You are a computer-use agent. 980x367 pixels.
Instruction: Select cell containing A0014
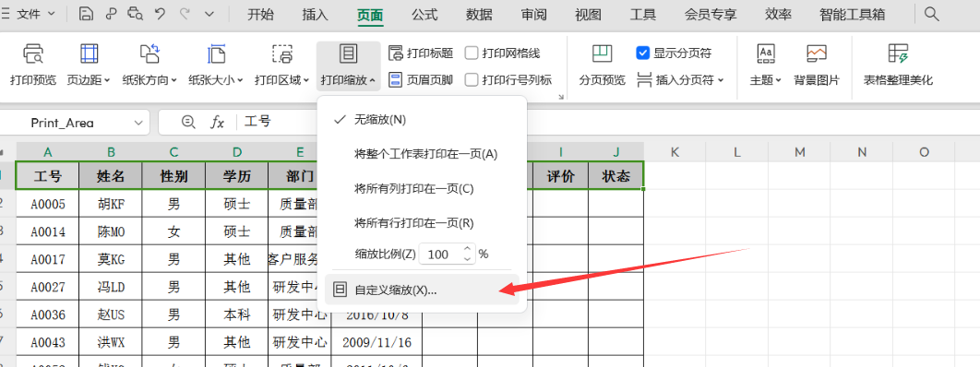point(47,231)
